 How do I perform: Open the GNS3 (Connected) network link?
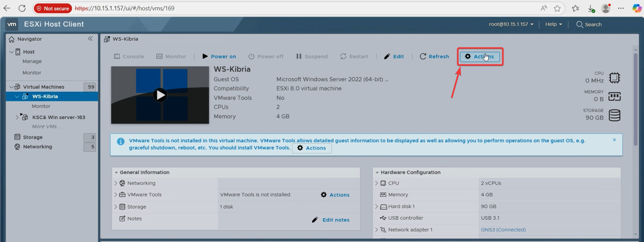[x=503, y=230]
